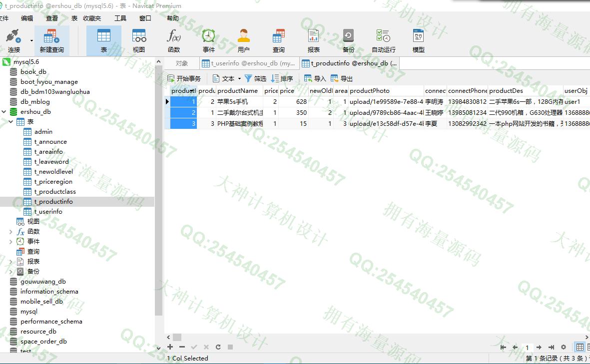Switch to the Objects (对象) tab
Viewport: 590px width, 364px height.
pyautogui.click(x=182, y=63)
